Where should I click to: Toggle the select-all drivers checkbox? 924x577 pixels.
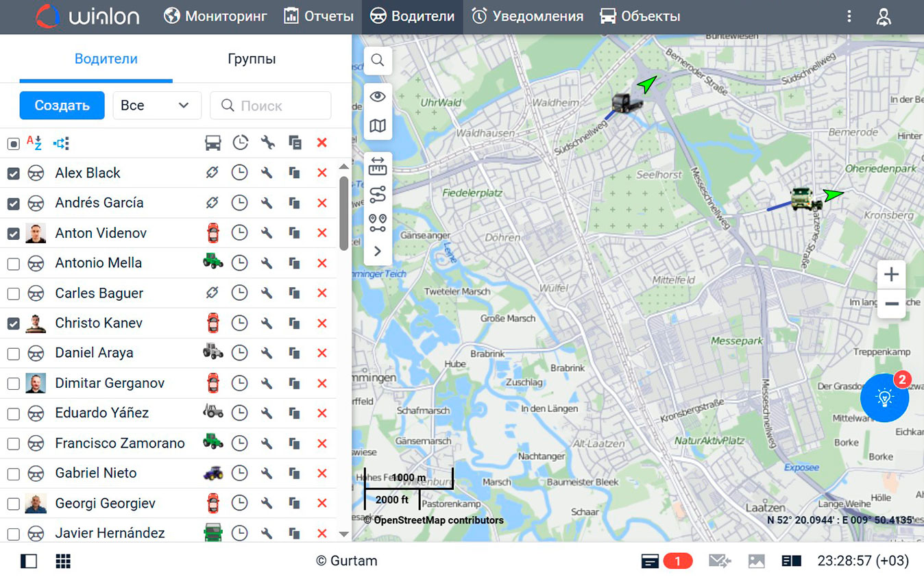click(13, 144)
